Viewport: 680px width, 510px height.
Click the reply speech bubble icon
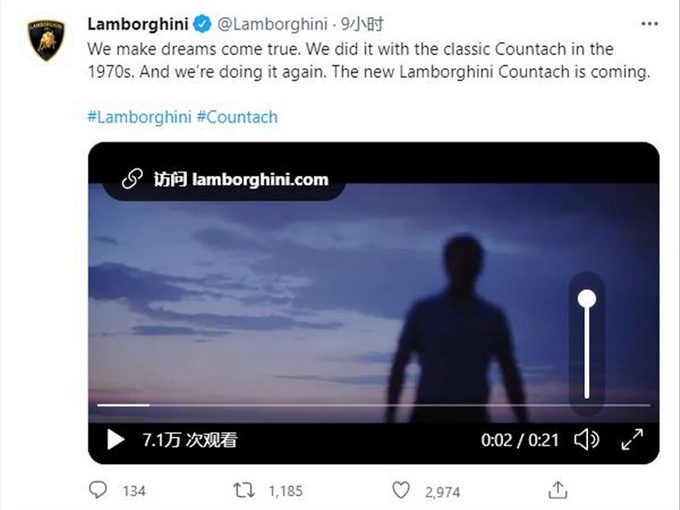98,490
